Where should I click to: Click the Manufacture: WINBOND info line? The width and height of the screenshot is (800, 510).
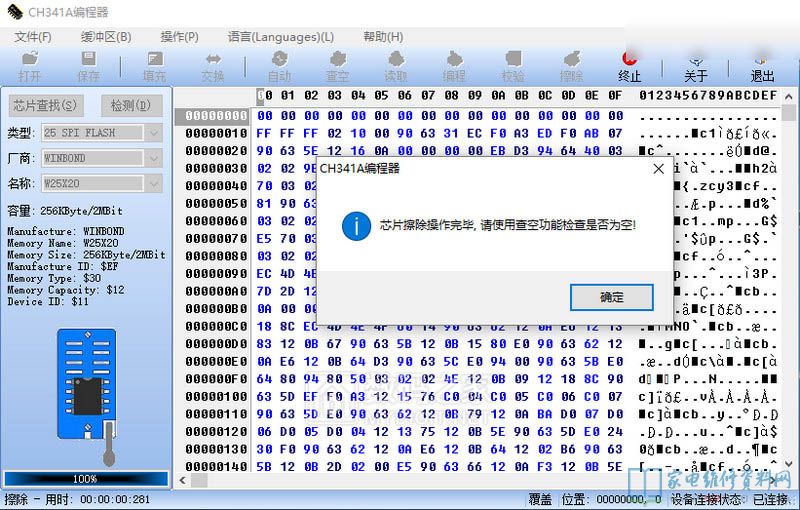(66, 232)
